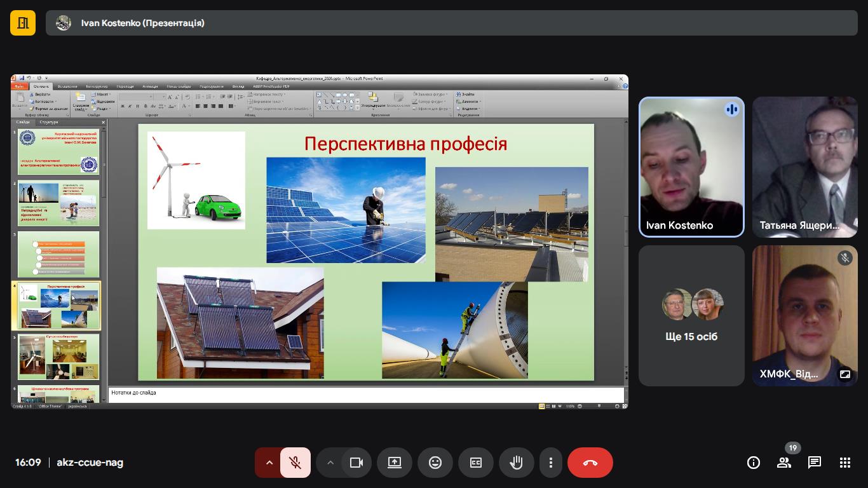The height and width of the screenshot is (488, 868).
Task: Open the chat panel
Action: click(815, 463)
